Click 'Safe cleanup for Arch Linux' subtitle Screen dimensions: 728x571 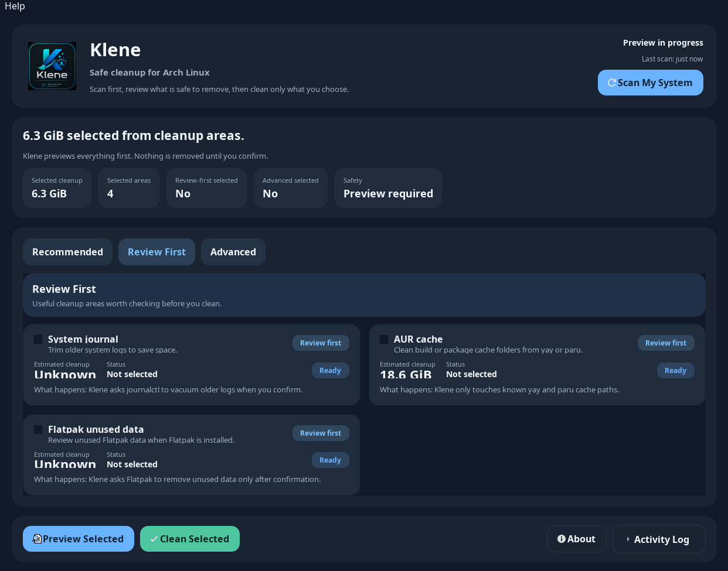tap(149, 73)
